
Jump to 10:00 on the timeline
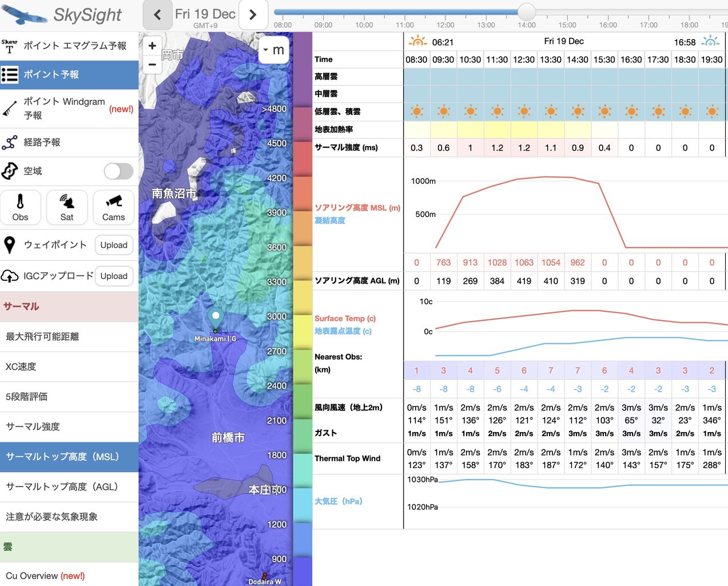(x=364, y=25)
